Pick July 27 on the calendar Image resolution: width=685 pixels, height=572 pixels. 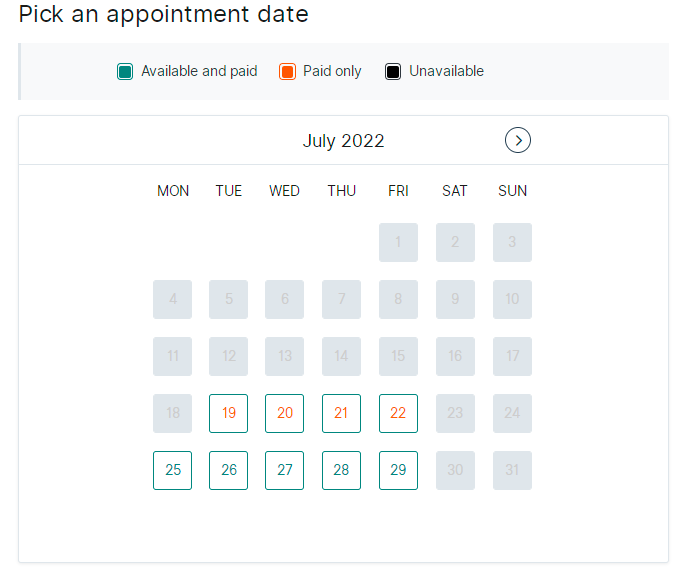(x=284, y=470)
